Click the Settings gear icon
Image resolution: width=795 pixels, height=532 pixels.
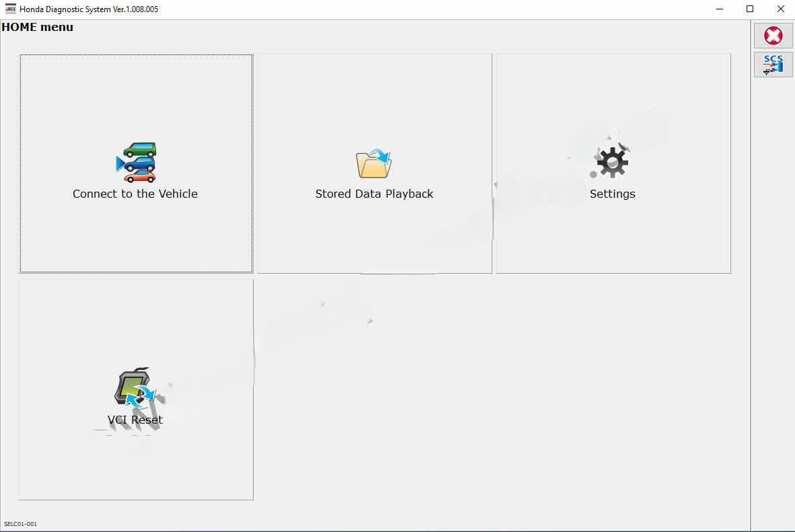(x=611, y=163)
